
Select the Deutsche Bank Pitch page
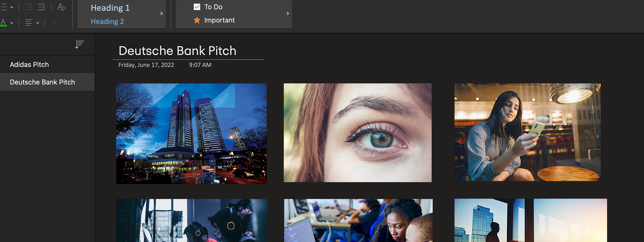(47, 82)
